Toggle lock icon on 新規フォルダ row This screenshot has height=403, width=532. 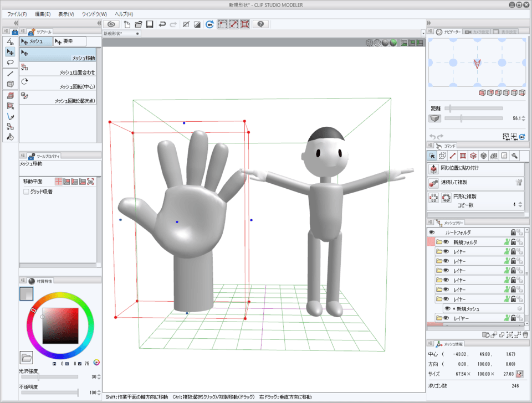[x=513, y=242]
